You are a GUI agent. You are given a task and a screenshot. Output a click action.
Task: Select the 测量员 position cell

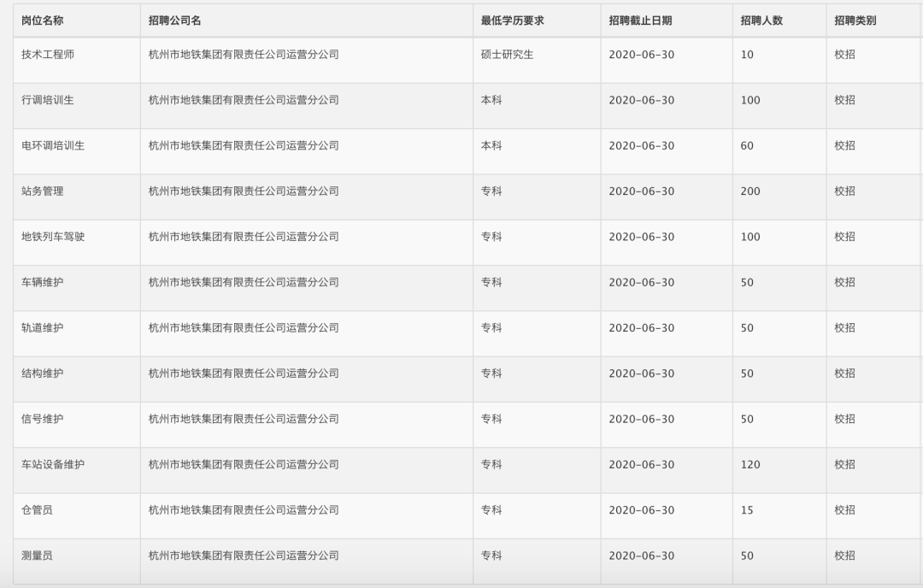point(37,556)
